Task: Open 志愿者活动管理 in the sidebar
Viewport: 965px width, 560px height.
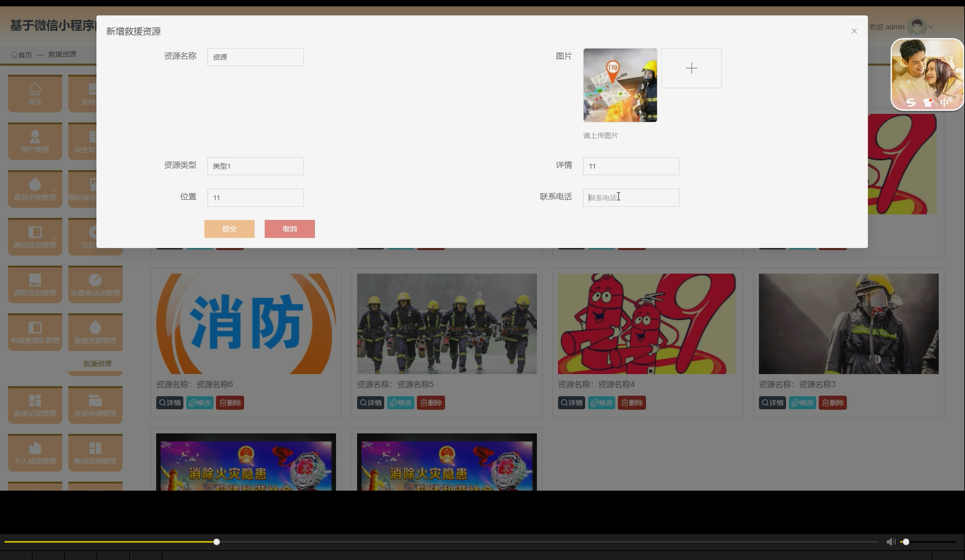Action: (x=95, y=284)
